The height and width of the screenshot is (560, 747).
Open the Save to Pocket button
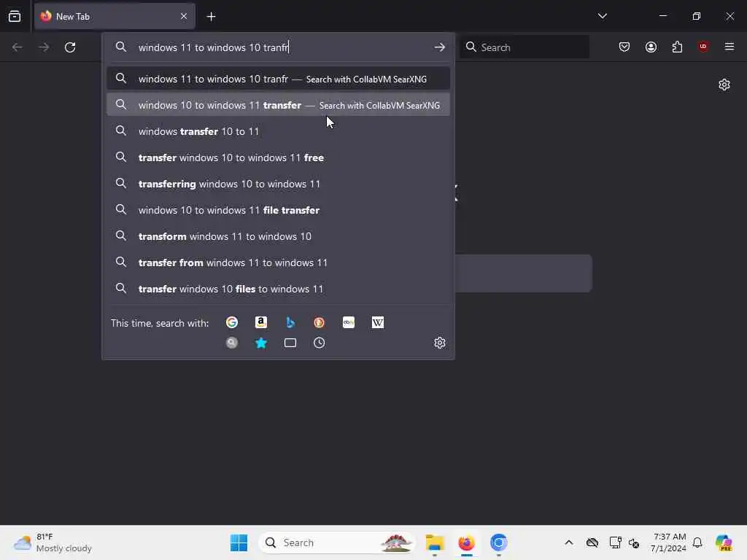tap(624, 47)
